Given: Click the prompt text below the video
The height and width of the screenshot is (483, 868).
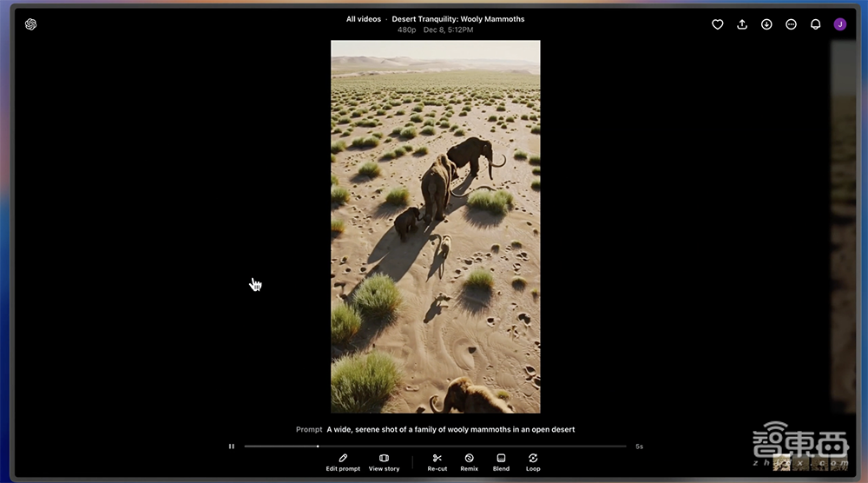Looking at the screenshot, I should (x=450, y=429).
